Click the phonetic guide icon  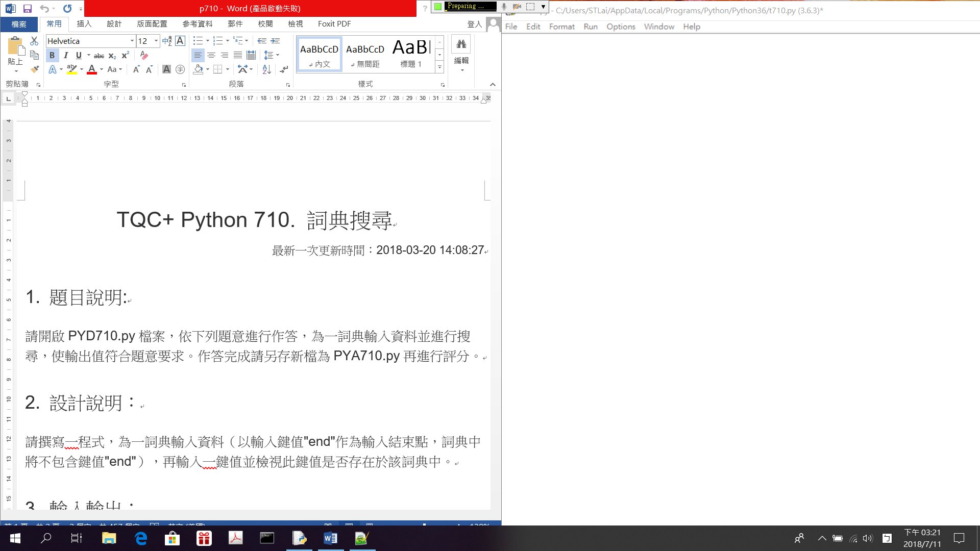[x=167, y=41]
